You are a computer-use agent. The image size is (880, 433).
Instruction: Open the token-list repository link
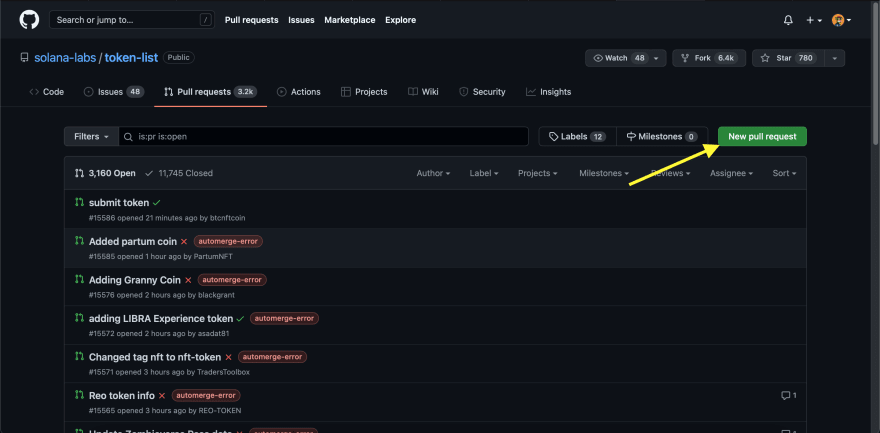coord(131,58)
